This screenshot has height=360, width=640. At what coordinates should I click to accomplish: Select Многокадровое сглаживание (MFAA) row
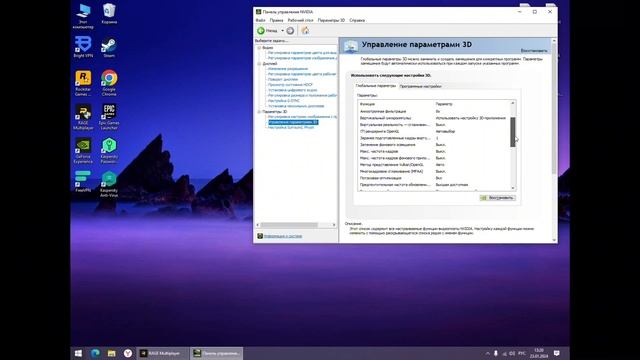coord(434,171)
